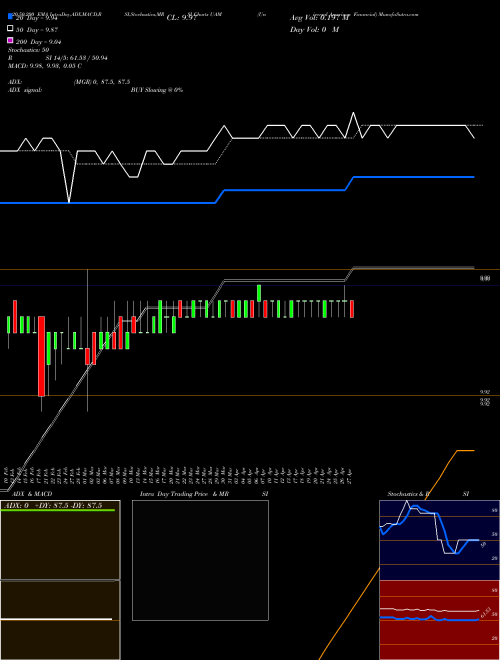The width and height of the screenshot is (500, 660).
Task: Click the '(MGR) 0, 87.5, 87.5' ADX values
Action: point(102,82)
